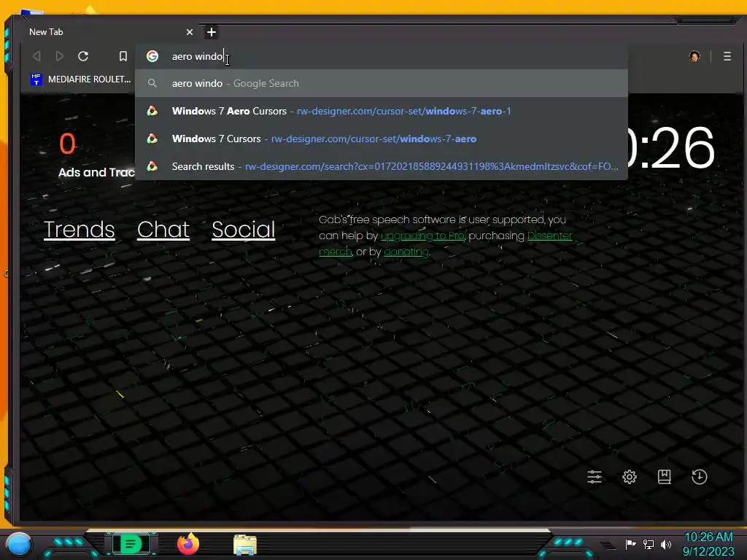Click the large clock display on page
Screen dimensions: 747x560
672,148
